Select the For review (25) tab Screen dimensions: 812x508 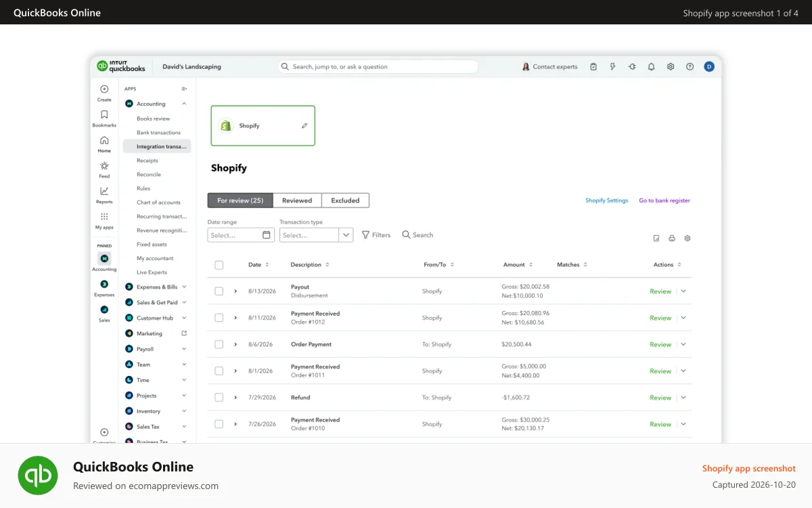pos(240,200)
